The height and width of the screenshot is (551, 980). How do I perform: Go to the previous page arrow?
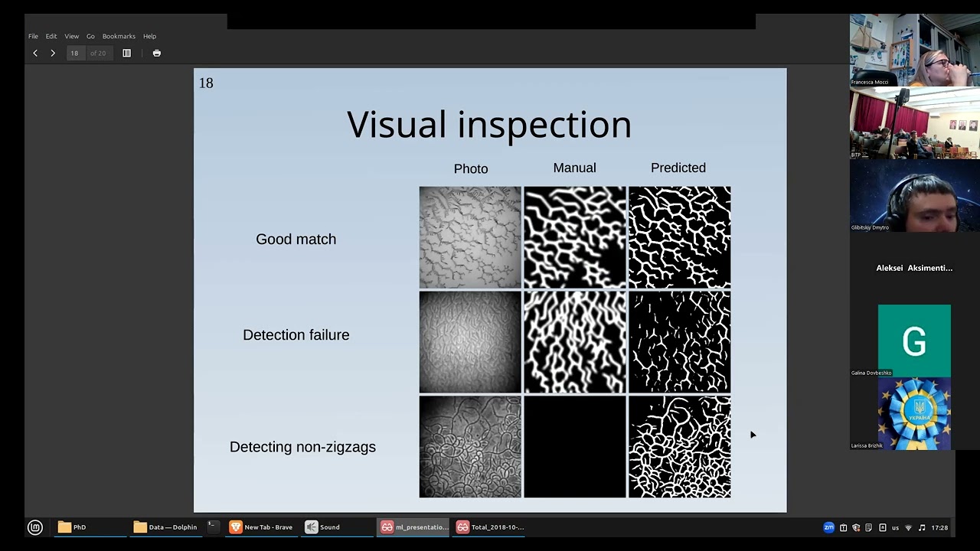35,53
